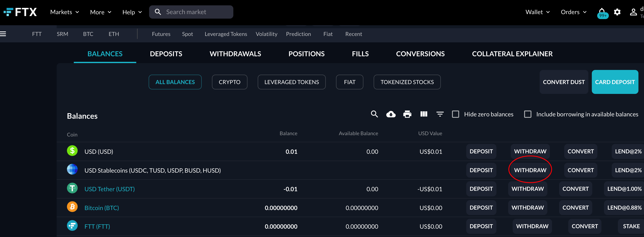Image resolution: width=644 pixels, height=237 pixels.
Task: Select SRM in the quick markets bar
Action: (62, 34)
